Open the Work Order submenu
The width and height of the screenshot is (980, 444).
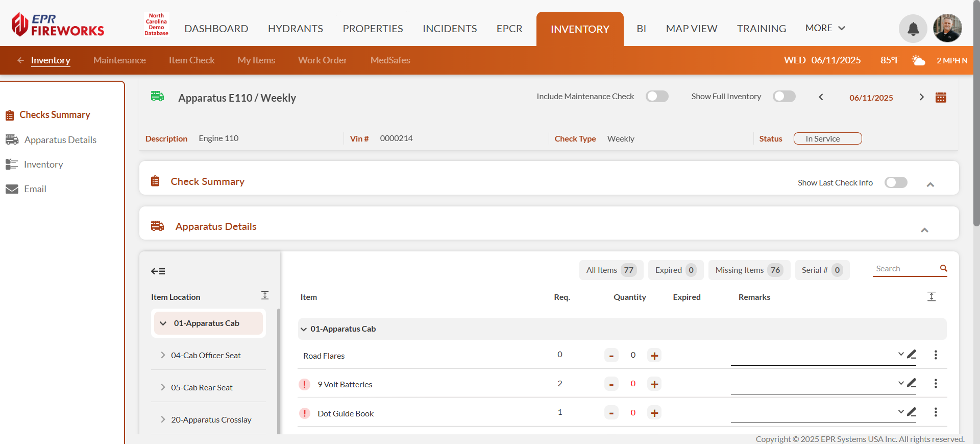pyautogui.click(x=322, y=60)
